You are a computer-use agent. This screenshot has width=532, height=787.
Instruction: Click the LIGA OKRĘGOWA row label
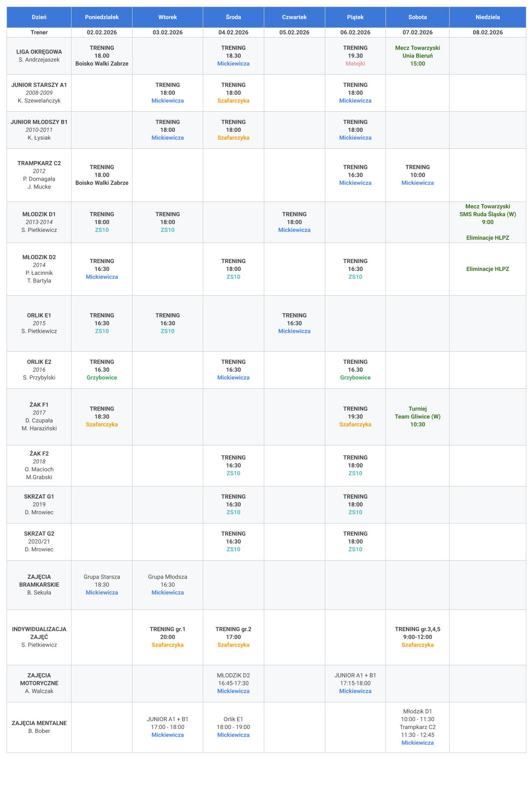coord(39,52)
